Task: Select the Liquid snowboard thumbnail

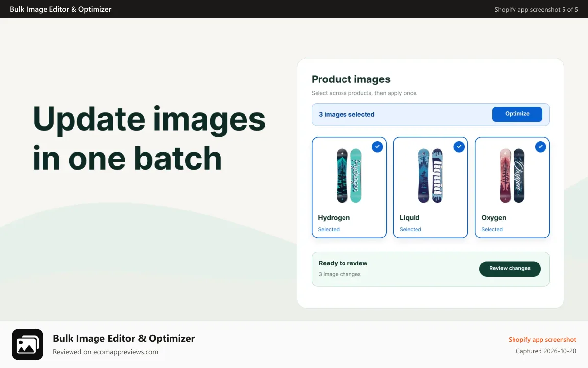Action: 431,176
